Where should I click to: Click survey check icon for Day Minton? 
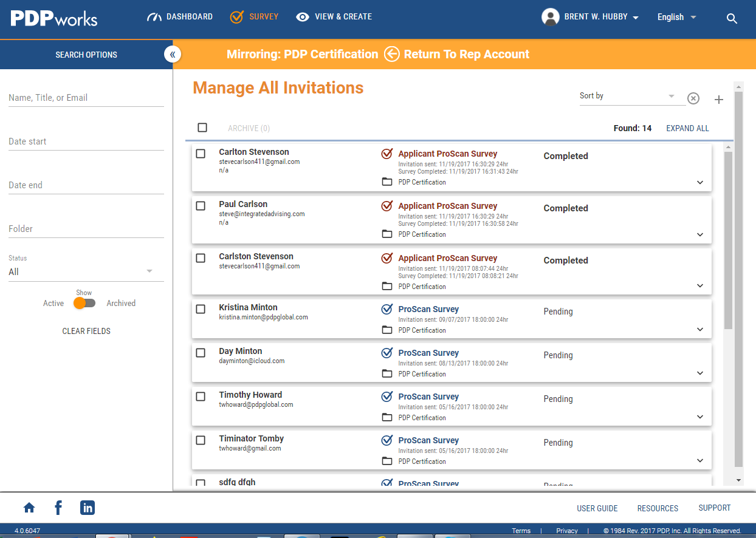387,353
